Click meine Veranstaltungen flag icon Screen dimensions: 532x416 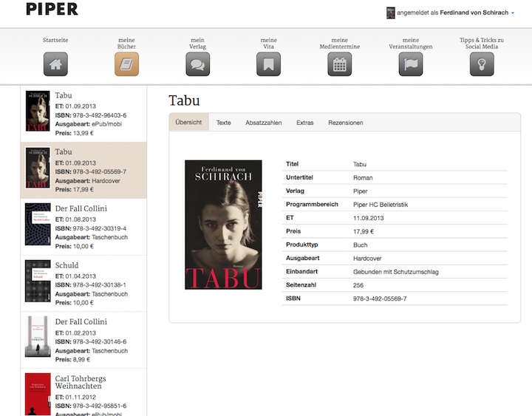click(x=410, y=64)
